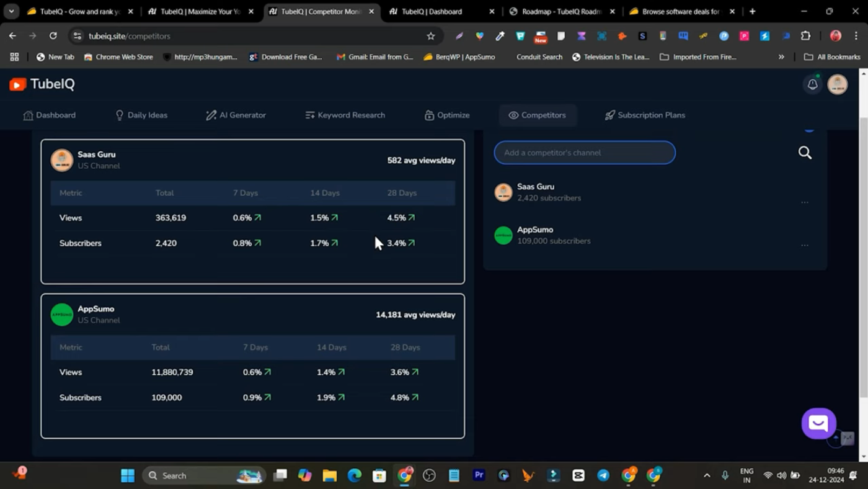Viewport: 868px width, 489px height.
Task: Open the Gmail bookmark
Action: click(374, 56)
